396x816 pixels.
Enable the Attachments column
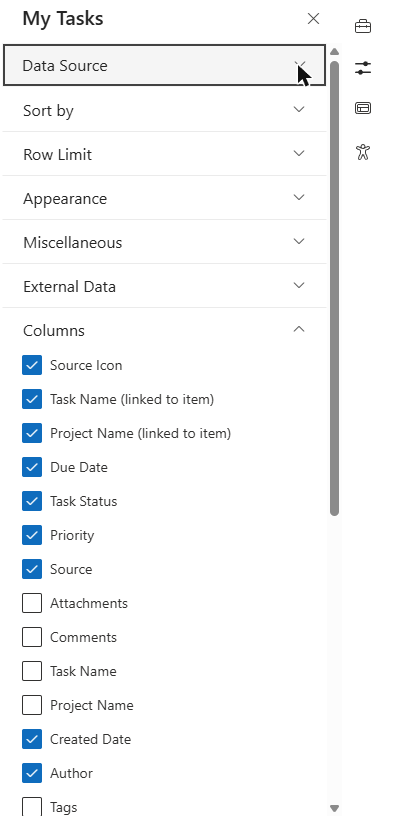pos(32,603)
